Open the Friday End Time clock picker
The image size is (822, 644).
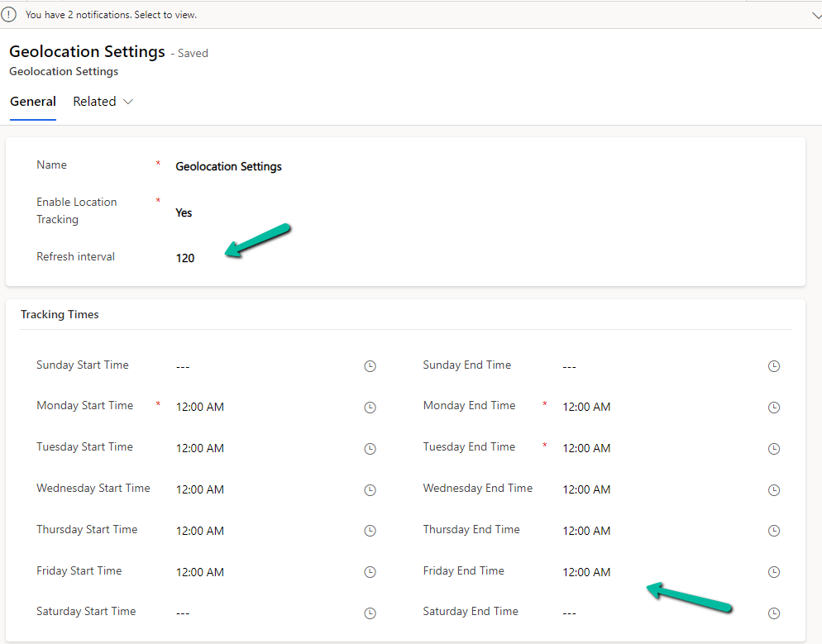[x=773, y=572]
